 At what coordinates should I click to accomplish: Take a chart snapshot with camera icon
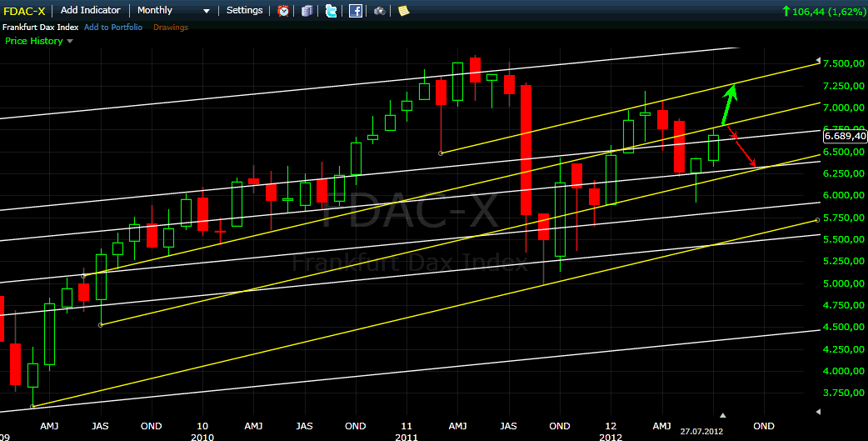coord(379,11)
